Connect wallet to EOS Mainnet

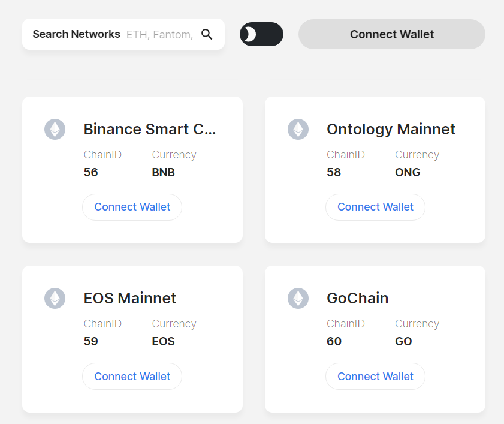click(x=132, y=377)
